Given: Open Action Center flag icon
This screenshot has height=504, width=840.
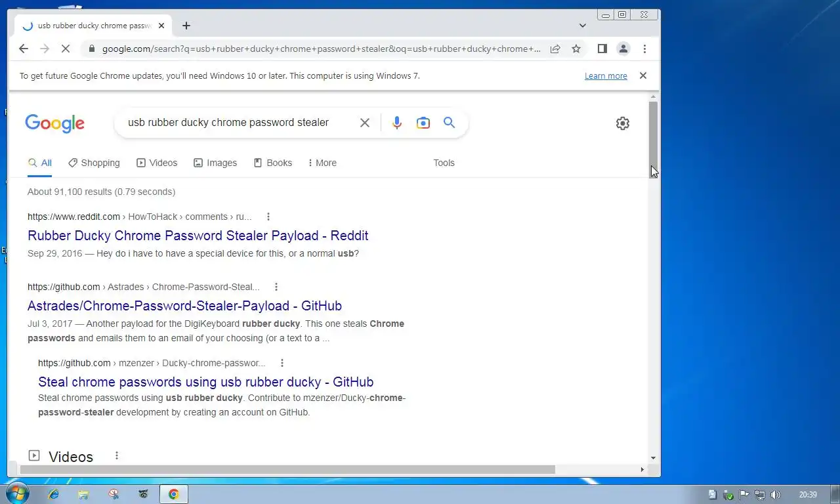Looking at the screenshot, I should pos(744,495).
